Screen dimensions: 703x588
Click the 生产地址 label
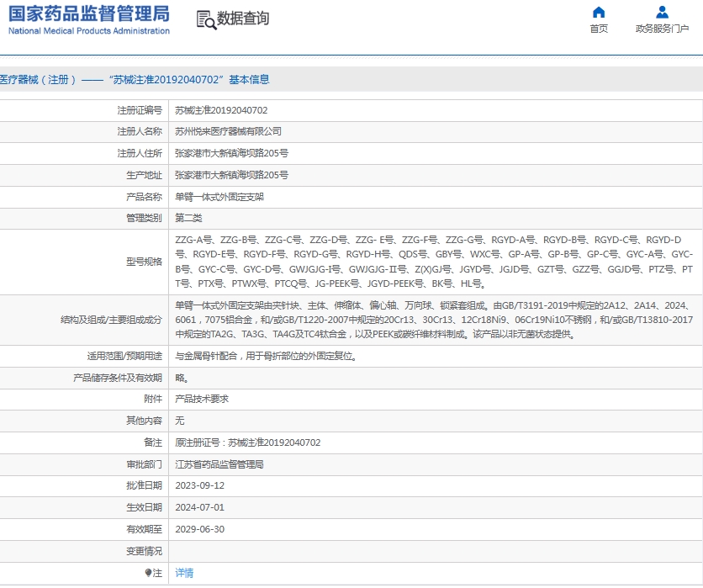144,175
